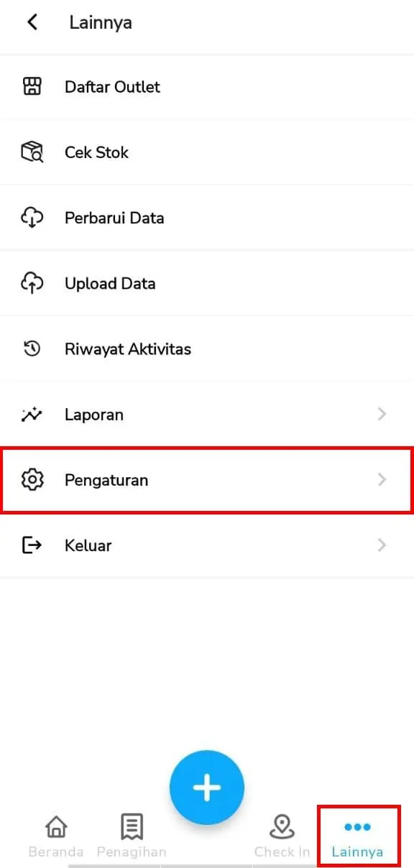The image size is (414, 868).
Task: Open the Check In tab
Action: pos(282,837)
